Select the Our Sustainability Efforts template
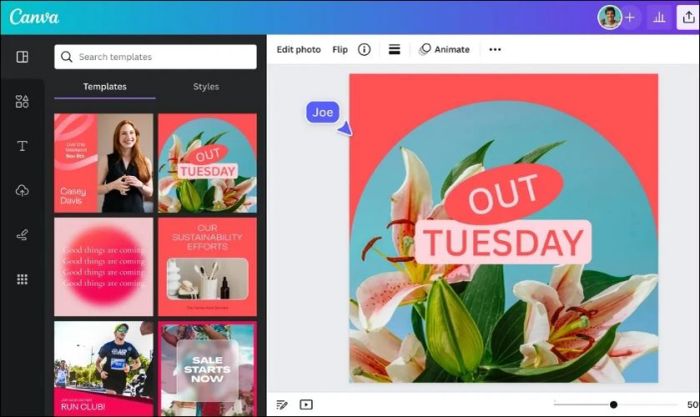Screen dimensions: 700x417 [208, 267]
